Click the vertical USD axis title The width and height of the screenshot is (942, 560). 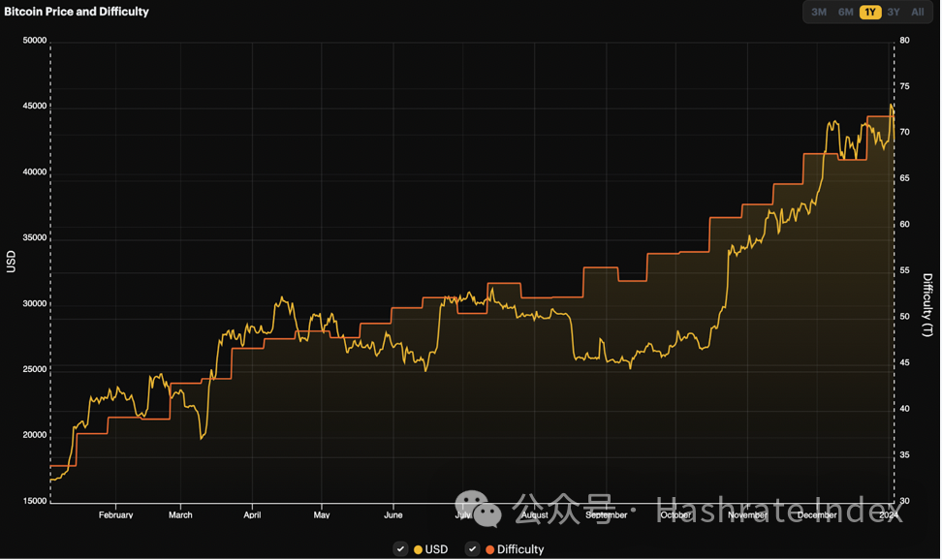click(12, 262)
